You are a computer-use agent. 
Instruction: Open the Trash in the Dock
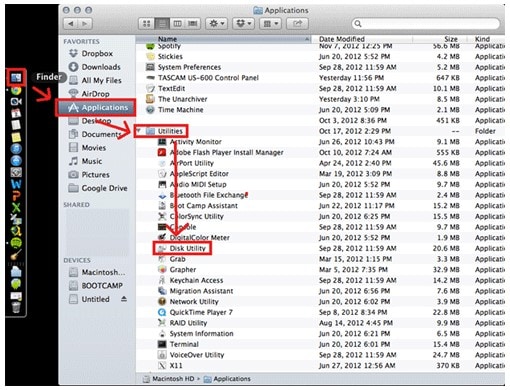(16, 307)
